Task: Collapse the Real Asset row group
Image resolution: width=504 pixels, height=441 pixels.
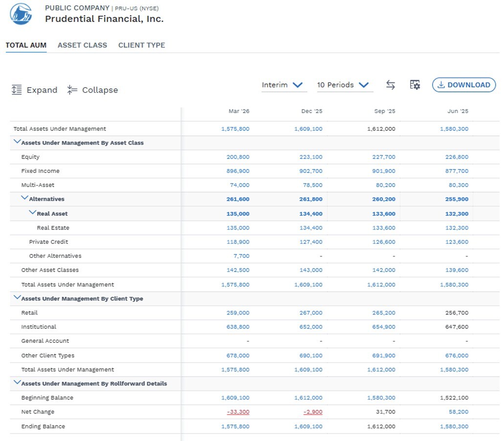Action: (x=32, y=212)
